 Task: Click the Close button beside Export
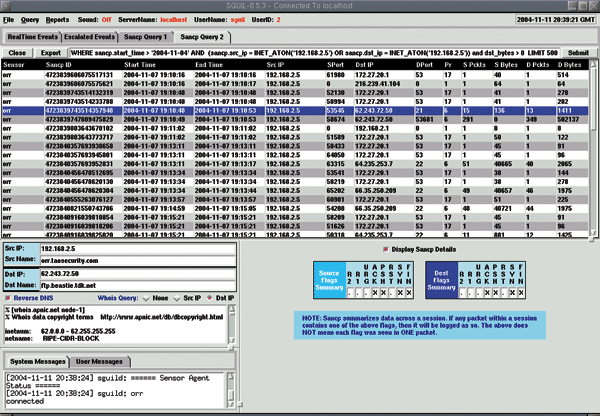tap(17, 50)
